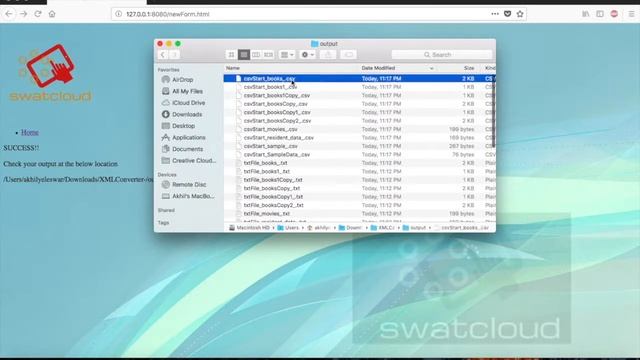Screen dimensions: 640x360
Task: Go forward in the Finder window
Action: tap(174, 55)
